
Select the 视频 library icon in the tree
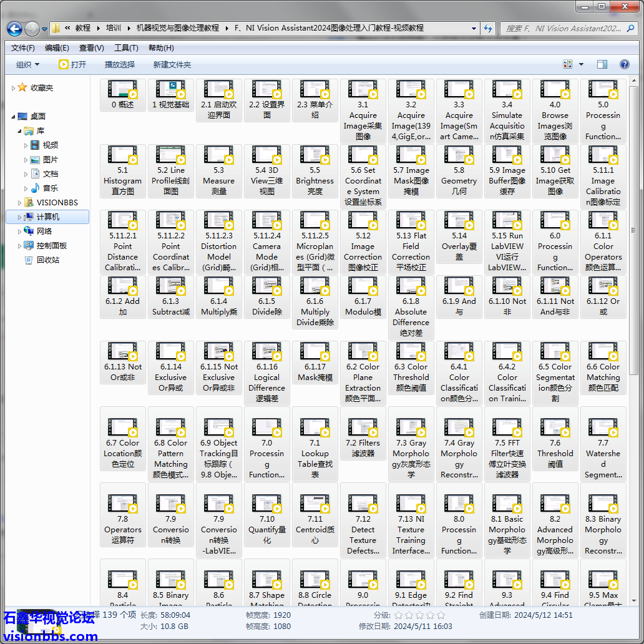[x=36, y=145]
